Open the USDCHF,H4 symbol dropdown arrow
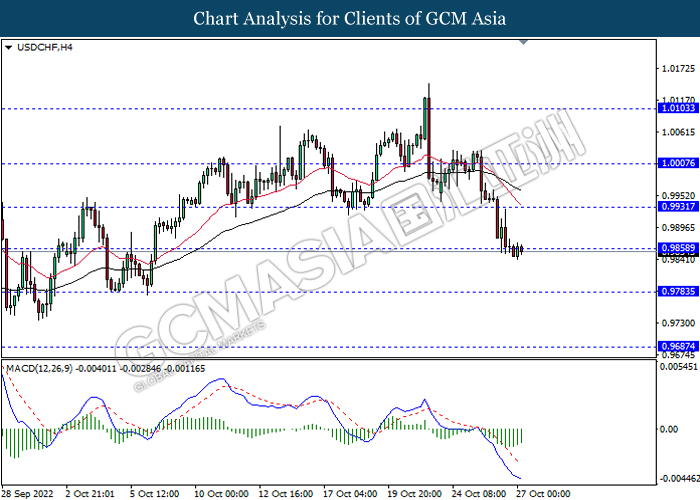 [x=8, y=48]
